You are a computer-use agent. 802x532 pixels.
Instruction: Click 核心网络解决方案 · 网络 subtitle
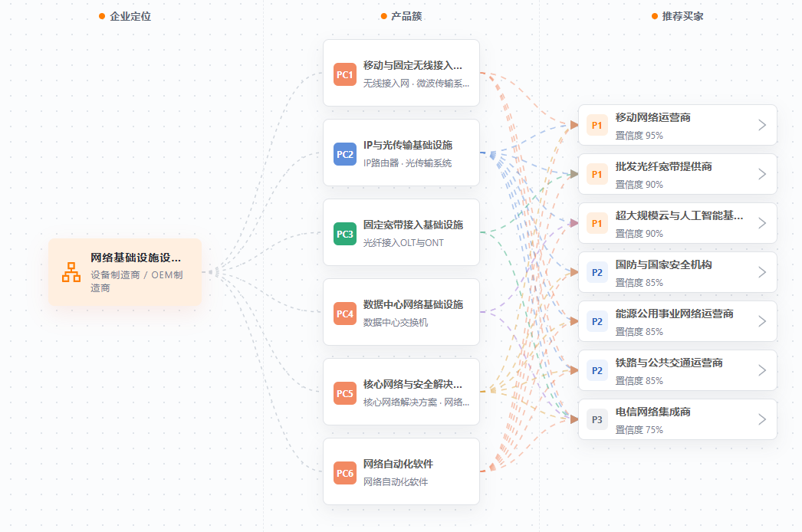point(416,402)
